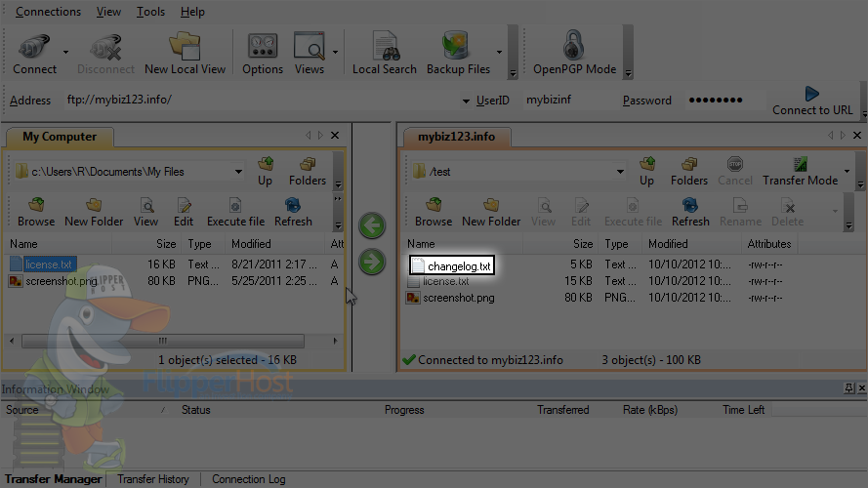Expand the local path dropdown
Screen dimensions: 868x488
(238, 172)
